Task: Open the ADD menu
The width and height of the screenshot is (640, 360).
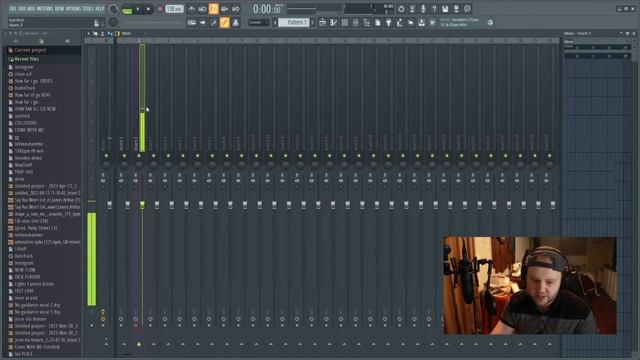Action: (x=31, y=9)
